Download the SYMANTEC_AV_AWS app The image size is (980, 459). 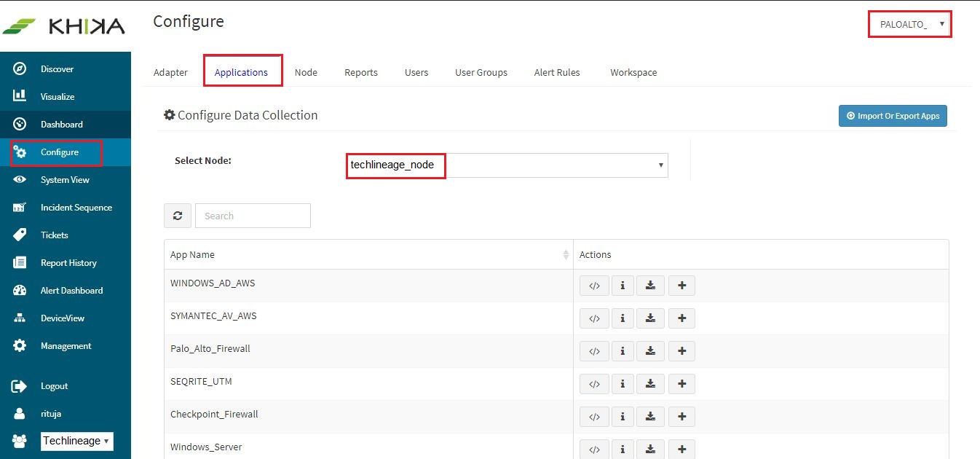651,318
